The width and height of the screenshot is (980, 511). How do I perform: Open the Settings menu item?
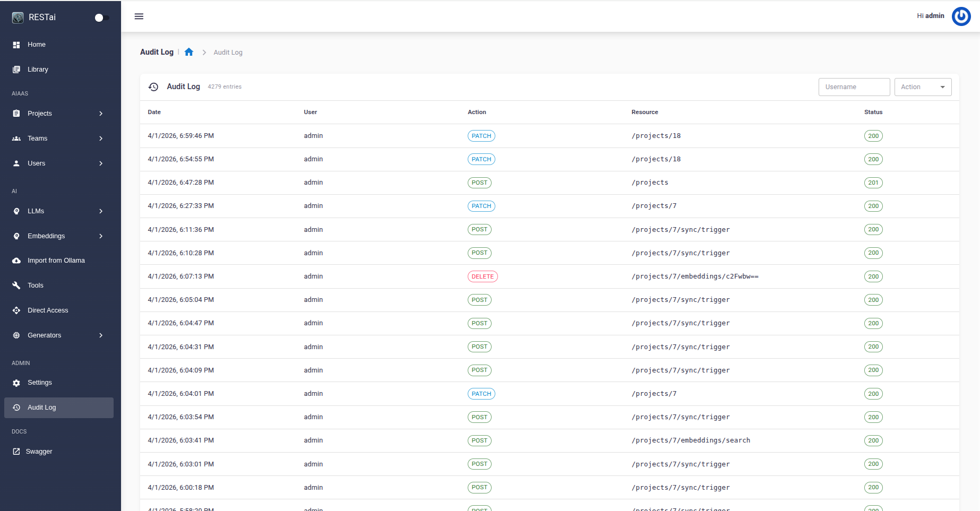click(x=59, y=383)
